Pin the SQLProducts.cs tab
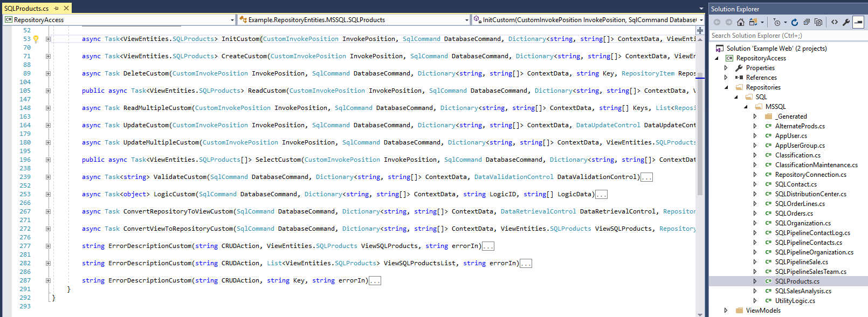This screenshot has height=317, width=868. (57, 8)
